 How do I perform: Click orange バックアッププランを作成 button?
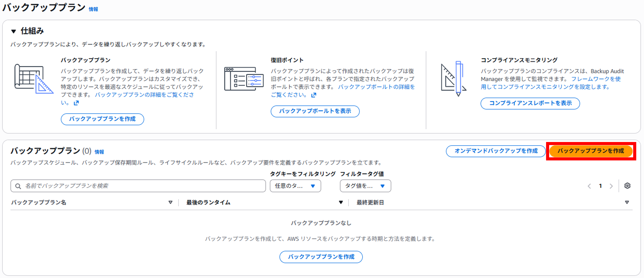591,151
